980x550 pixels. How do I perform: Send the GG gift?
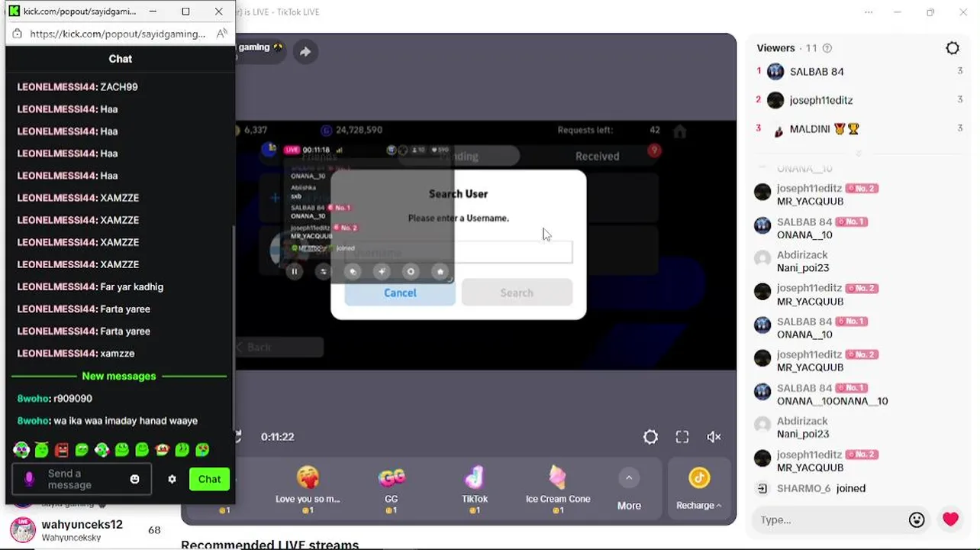392,488
